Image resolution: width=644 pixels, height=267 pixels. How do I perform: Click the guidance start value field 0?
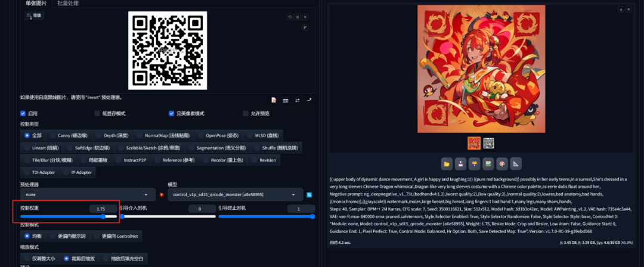coord(202,209)
